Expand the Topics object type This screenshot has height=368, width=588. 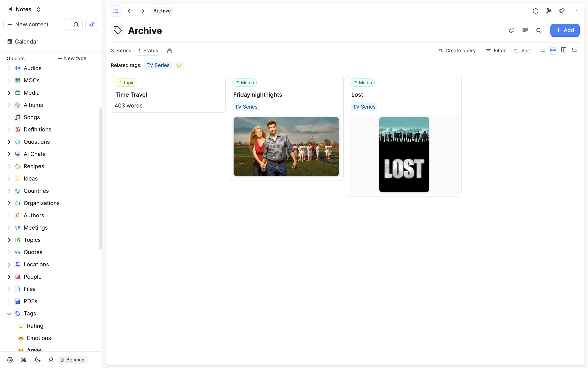coord(9,240)
